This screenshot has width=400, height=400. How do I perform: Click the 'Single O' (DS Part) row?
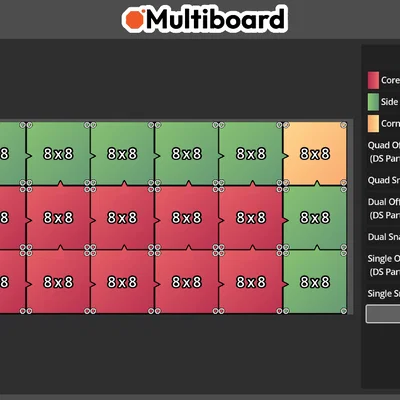pyautogui.click(x=383, y=265)
